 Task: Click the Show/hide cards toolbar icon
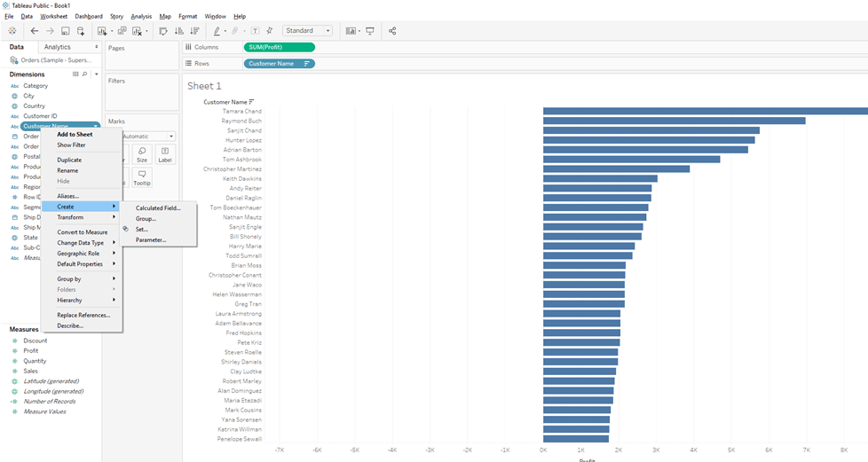(x=351, y=31)
